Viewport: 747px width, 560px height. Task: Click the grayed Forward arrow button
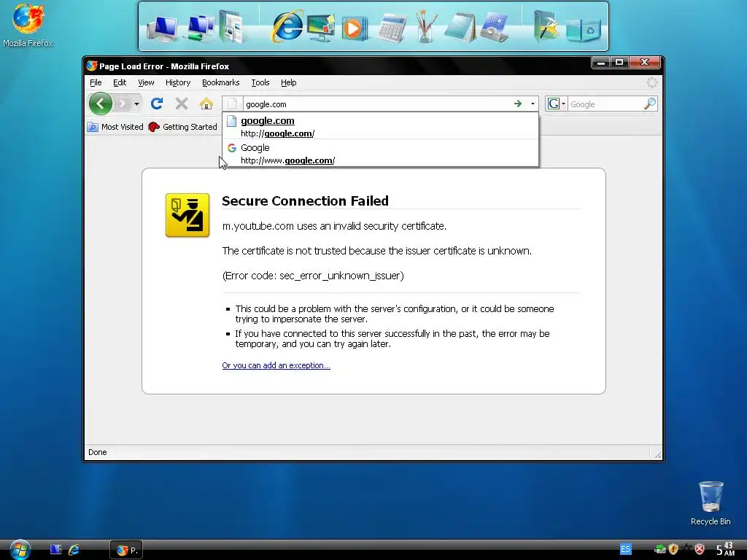point(123,104)
